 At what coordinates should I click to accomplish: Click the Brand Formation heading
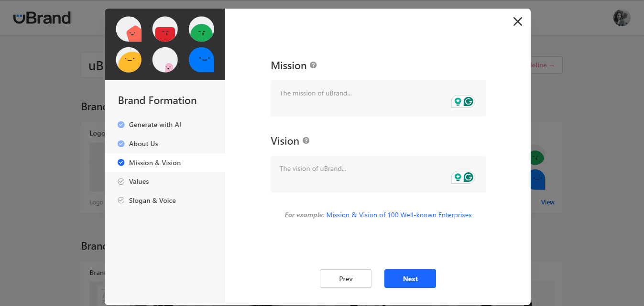click(x=157, y=101)
